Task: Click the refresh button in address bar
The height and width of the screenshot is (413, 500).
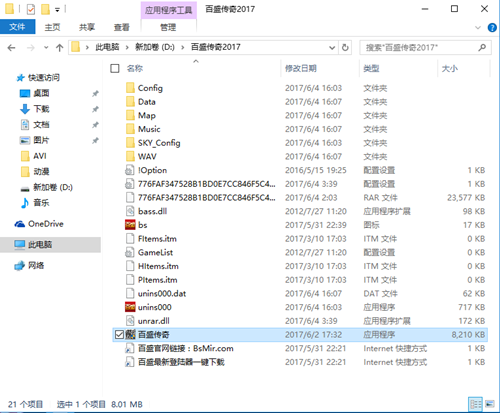Action: [x=345, y=48]
